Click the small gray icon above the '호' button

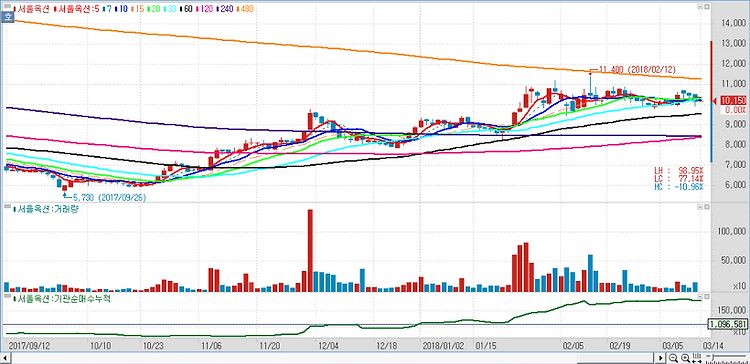(8, 7)
